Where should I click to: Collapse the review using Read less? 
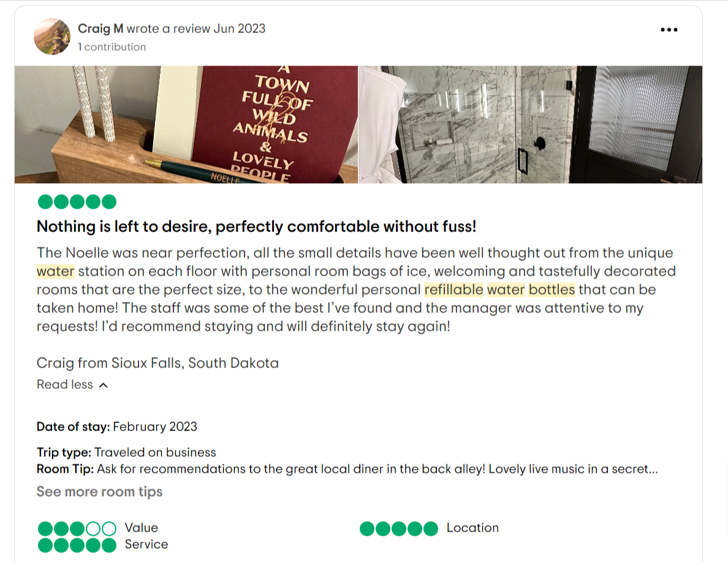click(x=64, y=385)
